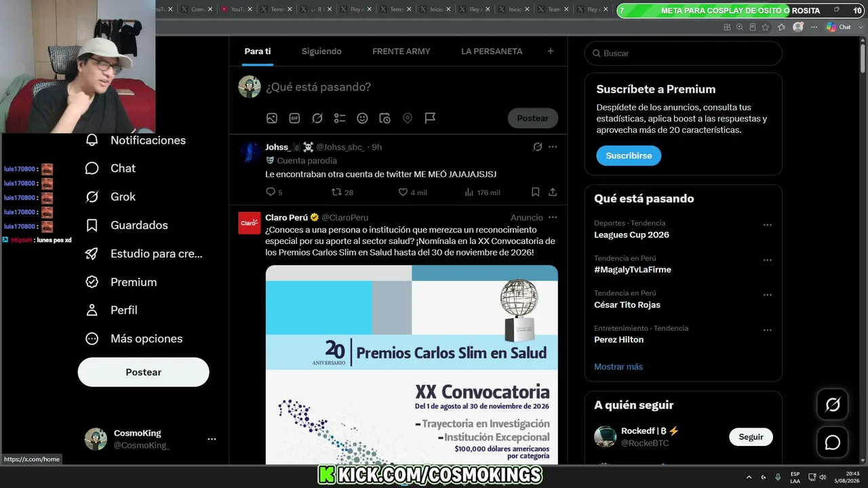Click the composer Postear button
Screen dimensions: 868x488
tap(533, 118)
